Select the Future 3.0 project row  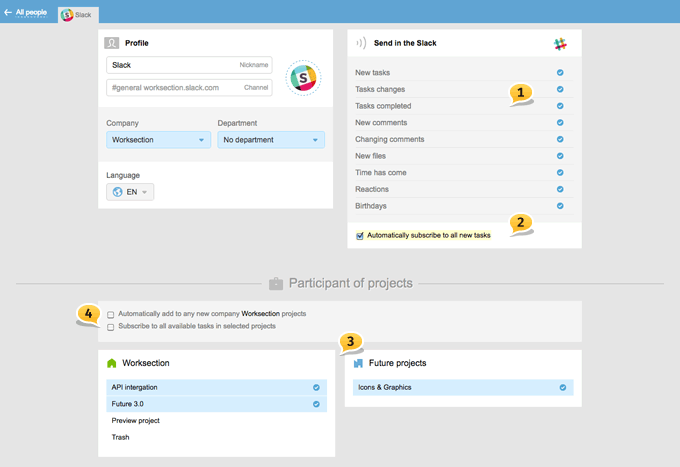(216, 404)
